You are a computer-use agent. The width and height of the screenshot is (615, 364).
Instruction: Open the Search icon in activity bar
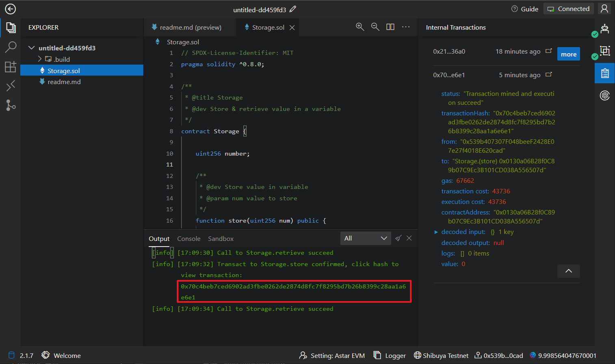[x=11, y=47]
